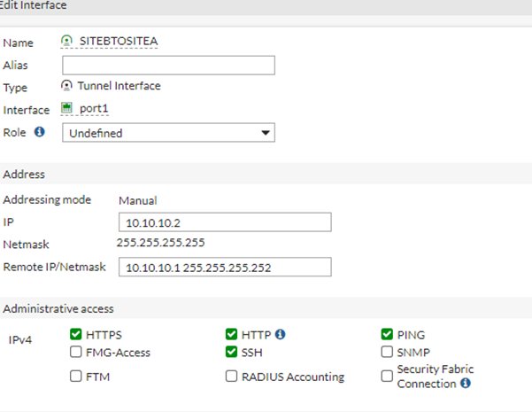Disable PING administrative access
The height and width of the screenshot is (412, 532).
387,334
